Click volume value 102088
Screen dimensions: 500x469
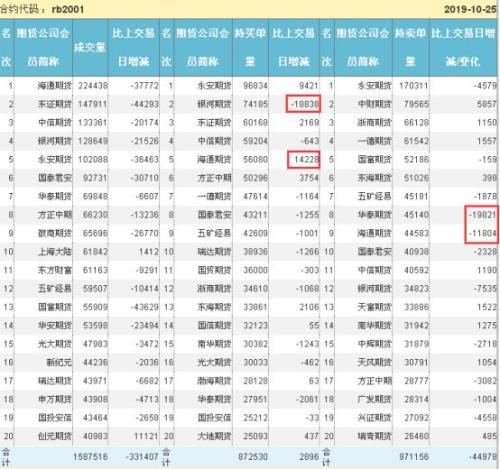click(93, 159)
